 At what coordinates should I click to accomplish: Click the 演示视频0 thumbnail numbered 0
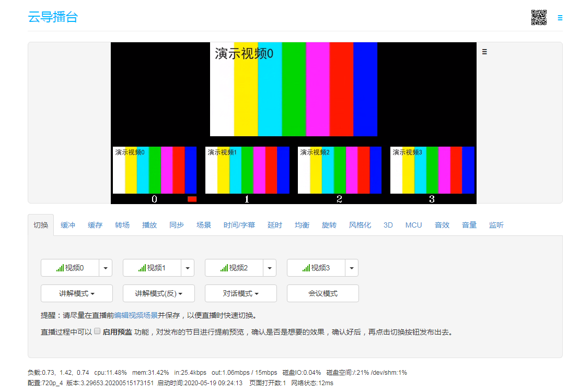[154, 170]
